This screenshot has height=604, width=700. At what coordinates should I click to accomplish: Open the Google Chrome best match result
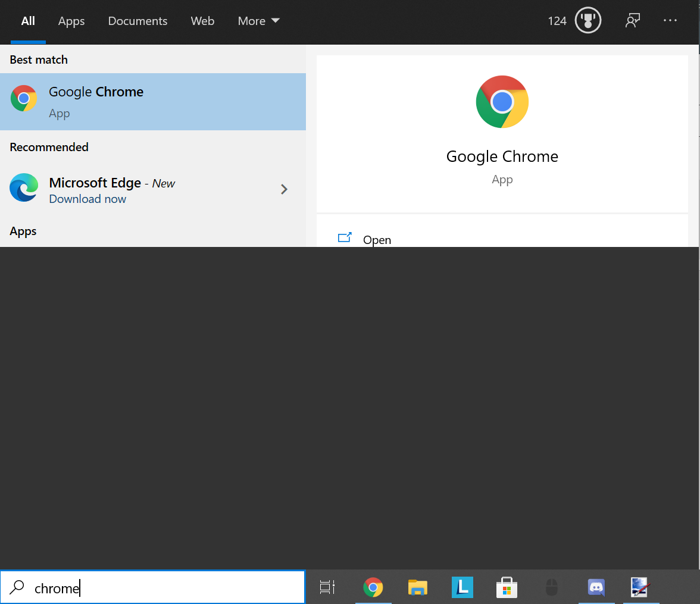pyautogui.click(x=152, y=102)
